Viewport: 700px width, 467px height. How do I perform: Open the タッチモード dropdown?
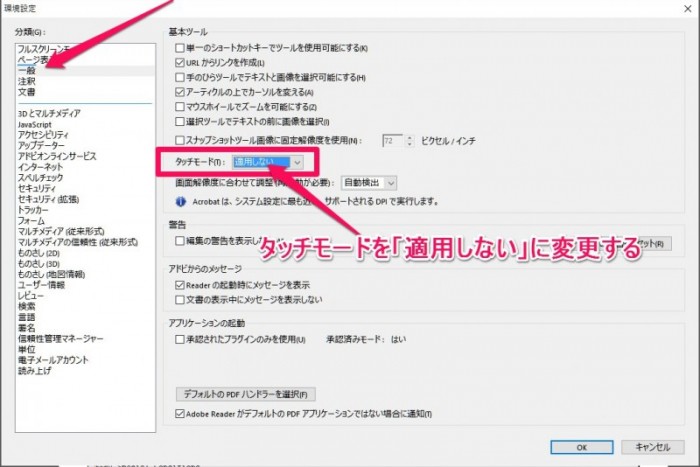pyautogui.click(x=268, y=162)
